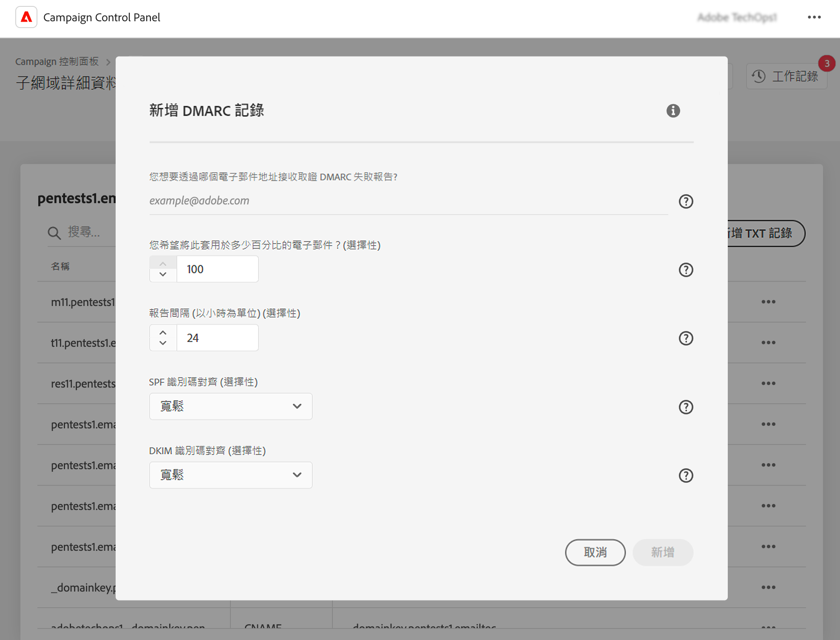Show help for SPF identifier alignment

pos(686,407)
